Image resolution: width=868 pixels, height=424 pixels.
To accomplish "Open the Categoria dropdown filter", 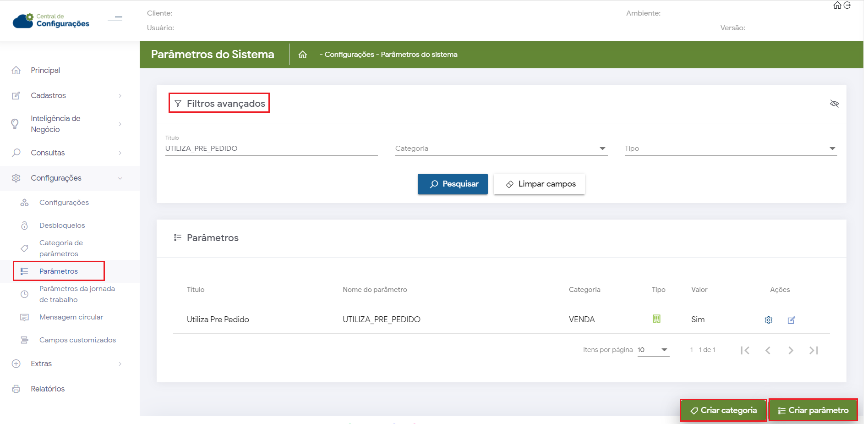I will 501,149.
